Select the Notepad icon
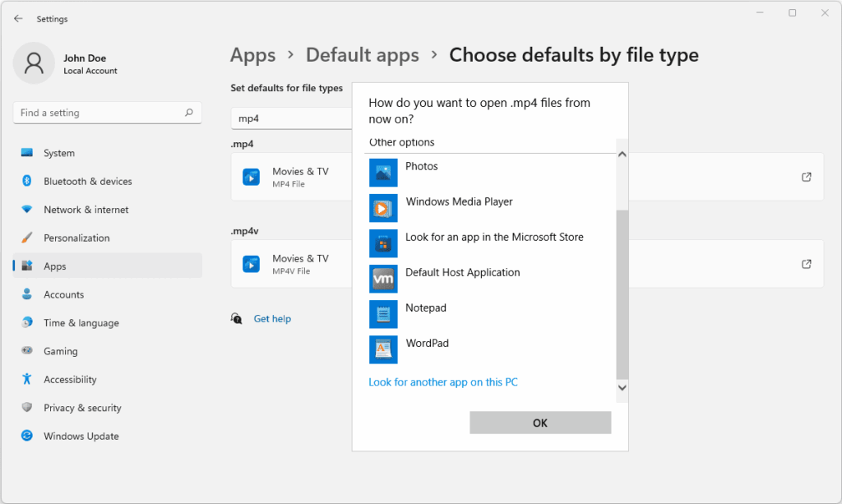 point(383,314)
